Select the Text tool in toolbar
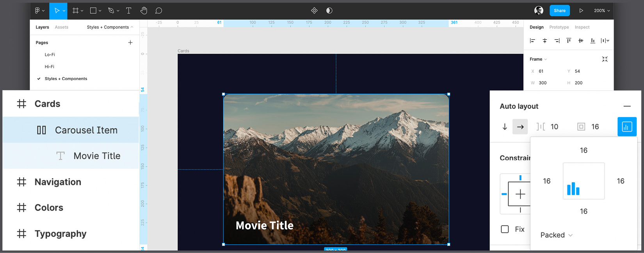The height and width of the screenshot is (253, 644). pyautogui.click(x=128, y=11)
